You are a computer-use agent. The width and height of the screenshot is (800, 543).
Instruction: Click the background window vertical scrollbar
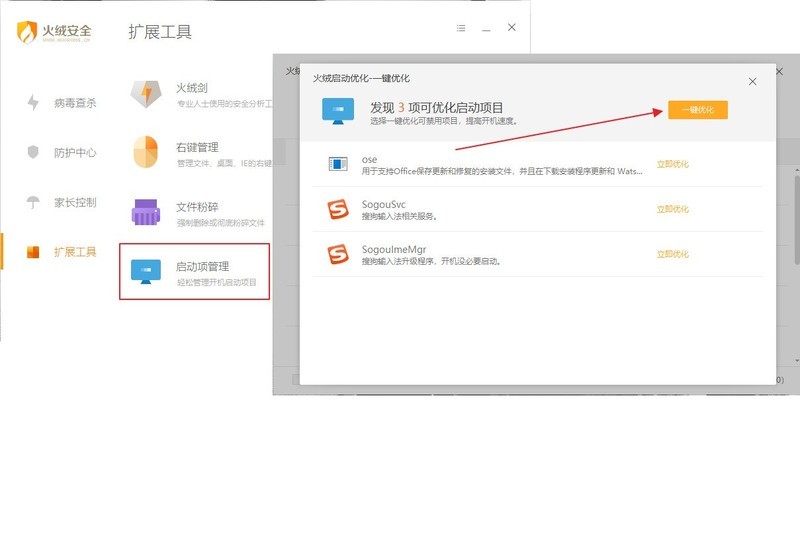797,220
